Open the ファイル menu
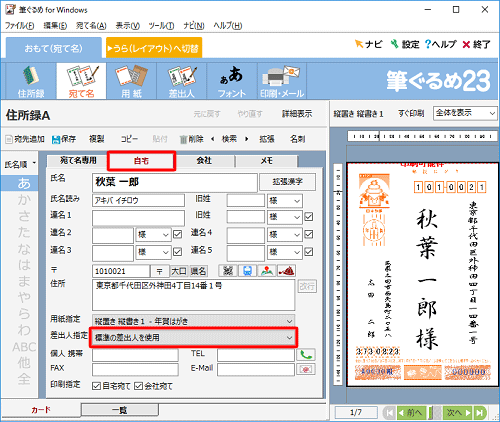Screen dimensions: 500x422 pyautogui.click(x=19, y=26)
